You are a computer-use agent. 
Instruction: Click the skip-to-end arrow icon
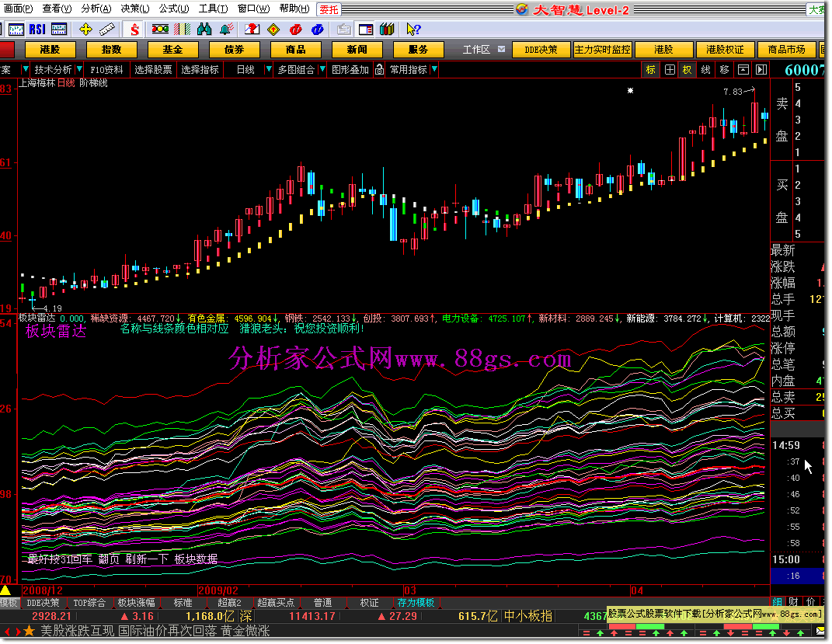(x=761, y=69)
